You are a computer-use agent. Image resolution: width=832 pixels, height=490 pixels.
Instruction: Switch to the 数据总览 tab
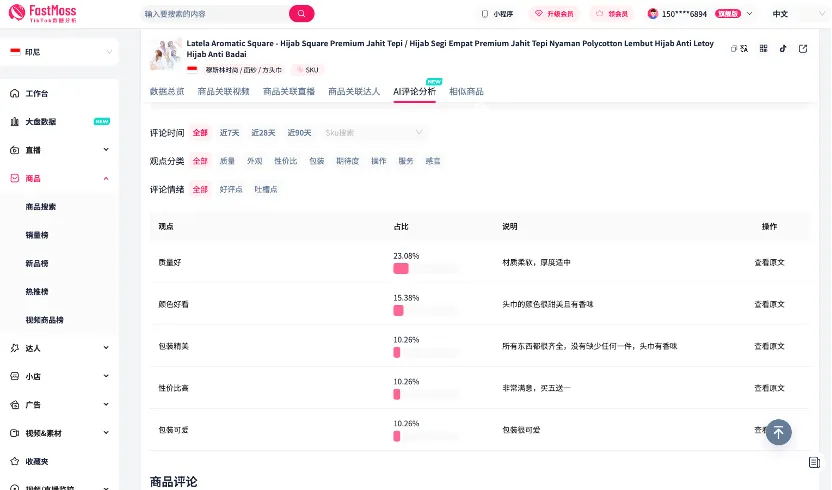click(167, 91)
